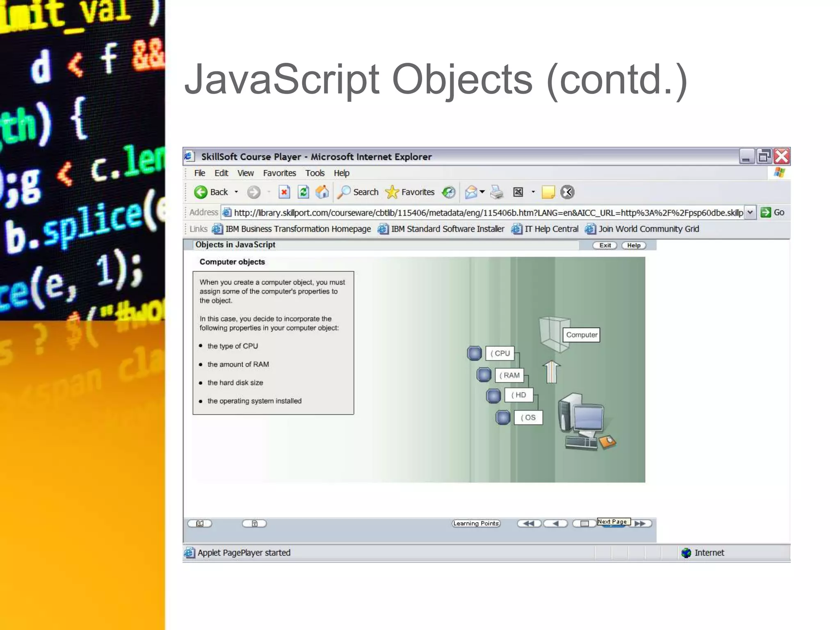This screenshot has width=840, height=630.
Task: Click the Computer label box
Action: 582,335
